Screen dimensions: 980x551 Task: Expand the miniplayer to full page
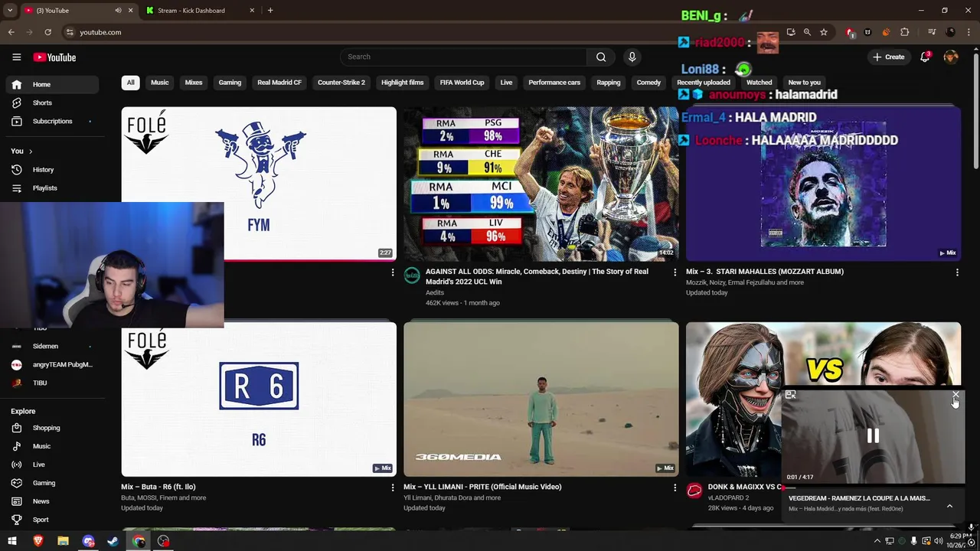[x=791, y=395]
